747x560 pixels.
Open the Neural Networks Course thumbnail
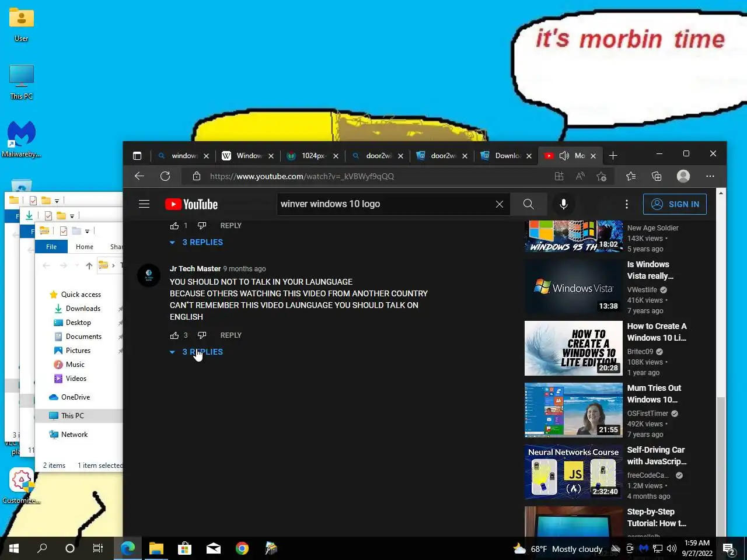pos(574,472)
